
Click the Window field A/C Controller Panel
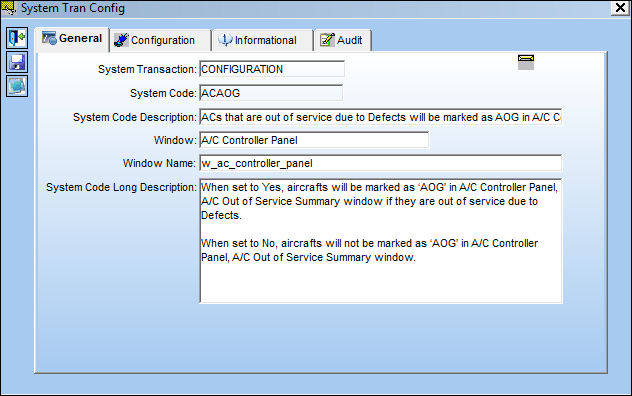tap(314, 140)
